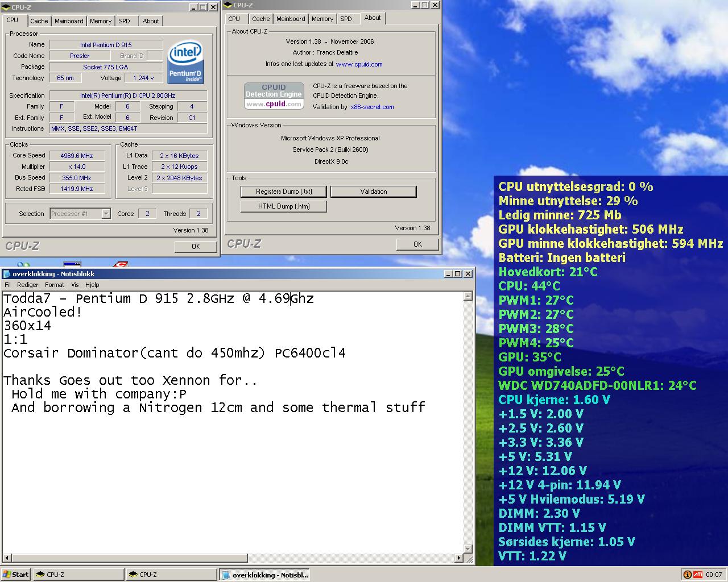728x582 pixels.
Task: Open the Mainboard tab in the left CPU-Z window
Action: point(69,21)
